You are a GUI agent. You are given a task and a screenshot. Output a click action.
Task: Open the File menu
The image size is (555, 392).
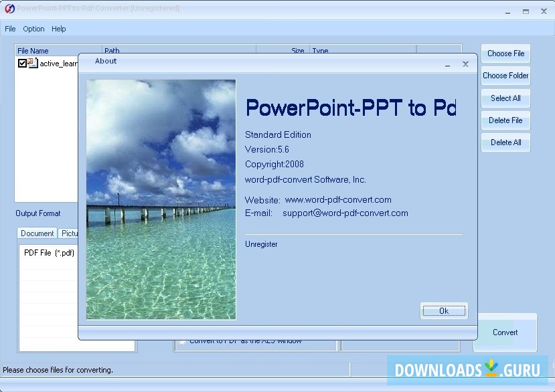coord(10,29)
